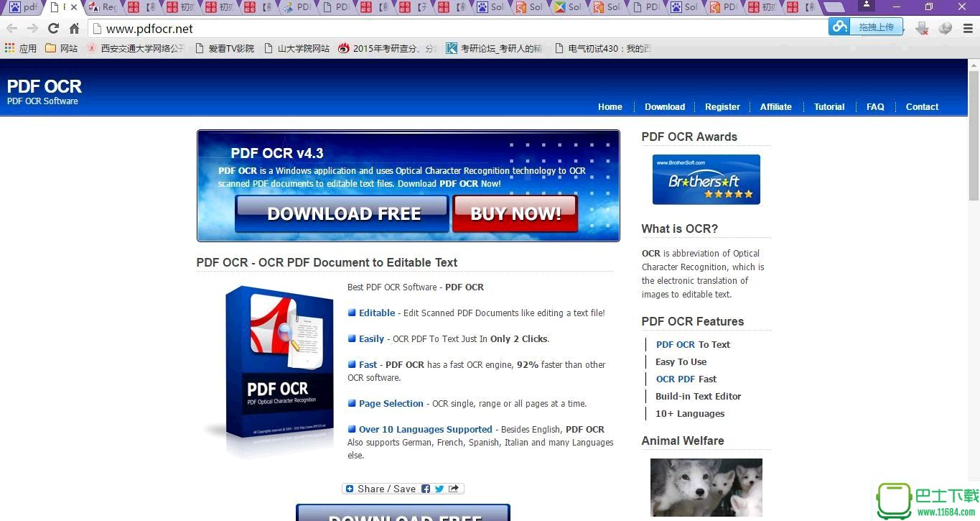Open the browser home page icon
The width and height of the screenshot is (980, 521).
74,29
